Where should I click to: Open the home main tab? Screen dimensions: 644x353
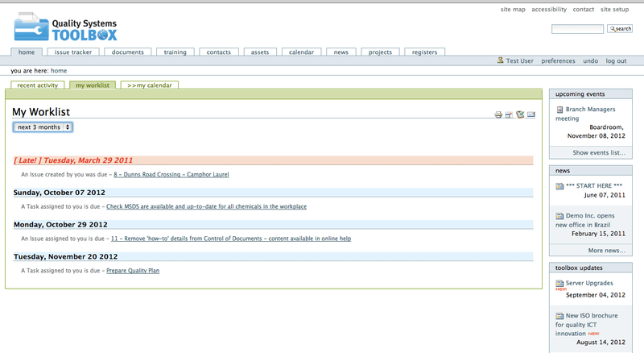click(27, 52)
